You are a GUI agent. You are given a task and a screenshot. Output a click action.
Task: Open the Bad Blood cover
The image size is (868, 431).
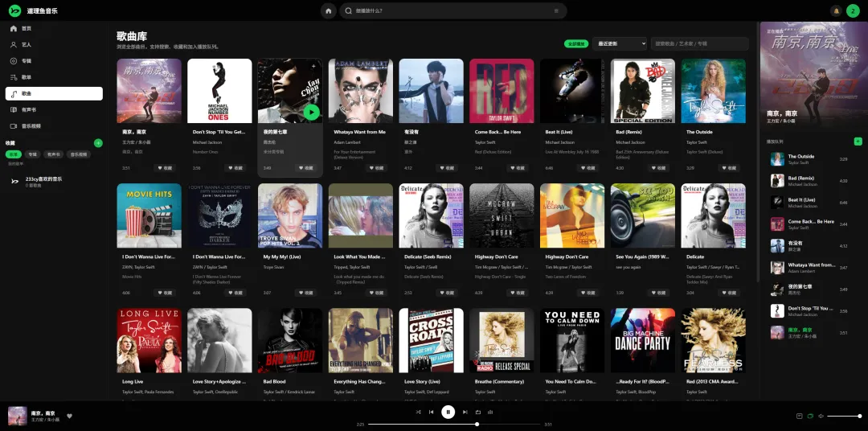pyautogui.click(x=290, y=341)
